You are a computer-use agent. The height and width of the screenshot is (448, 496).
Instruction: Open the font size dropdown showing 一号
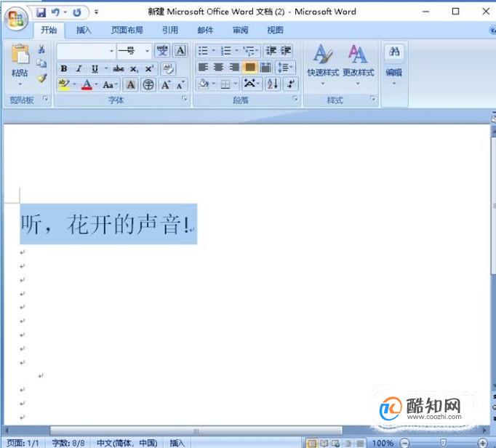pos(147,51)
